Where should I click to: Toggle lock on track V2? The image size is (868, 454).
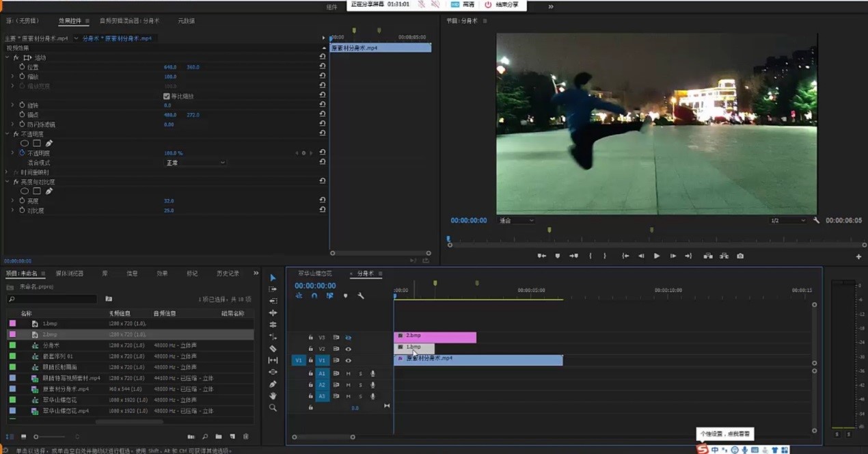coord(310,349)
